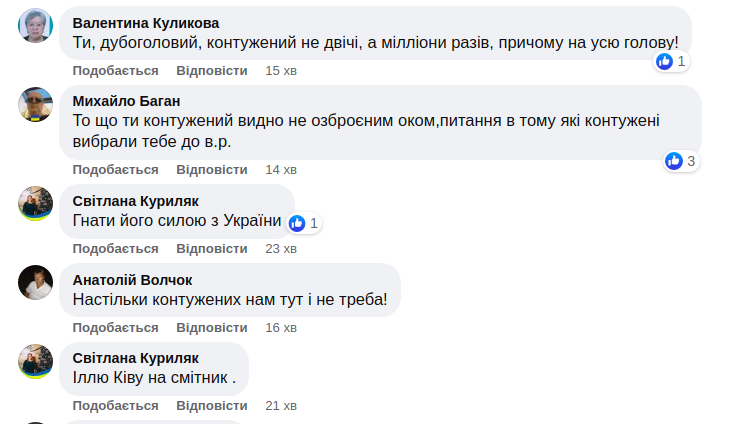Viewport: 740px width, 424px height.
Task: Open Валентина Куликова's name link
Action: [x=146, y=23]
